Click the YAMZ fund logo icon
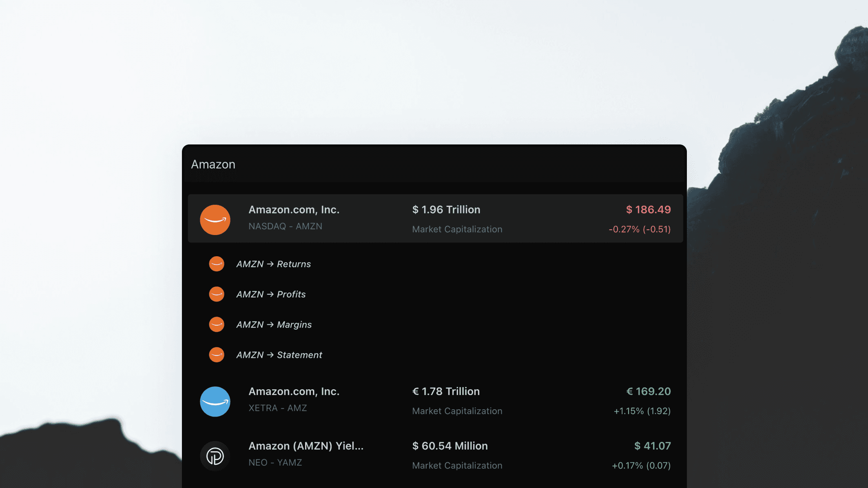This screenshot has height=488, width=868. point(215,456)
